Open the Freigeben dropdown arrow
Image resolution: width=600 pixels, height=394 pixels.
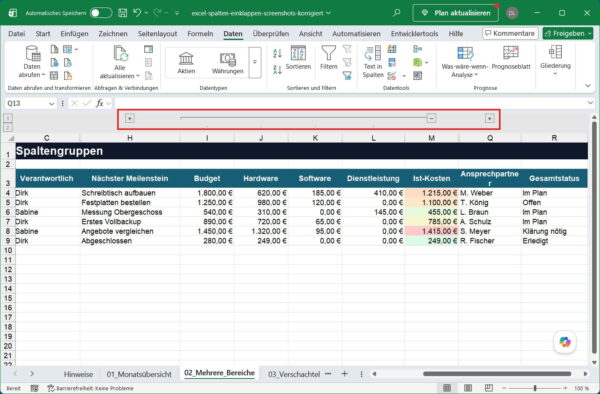[x=589, y=34]
